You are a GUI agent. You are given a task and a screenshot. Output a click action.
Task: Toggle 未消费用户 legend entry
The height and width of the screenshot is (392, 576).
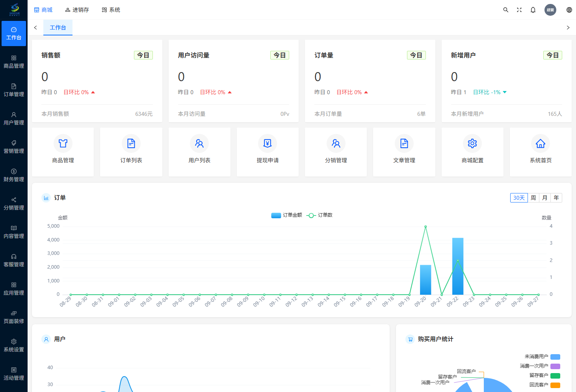pyautogui.click(x=542, y=357)
